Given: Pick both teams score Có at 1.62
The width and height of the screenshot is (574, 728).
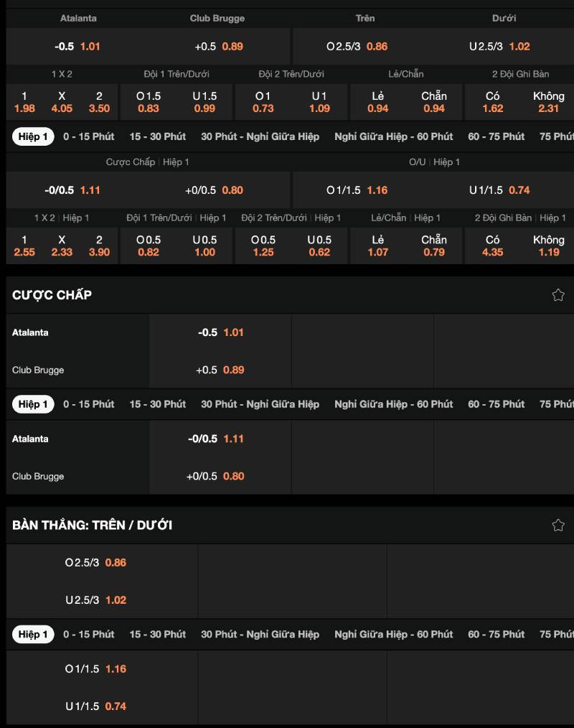Looking at the screenshot, I should coord(492,102).
